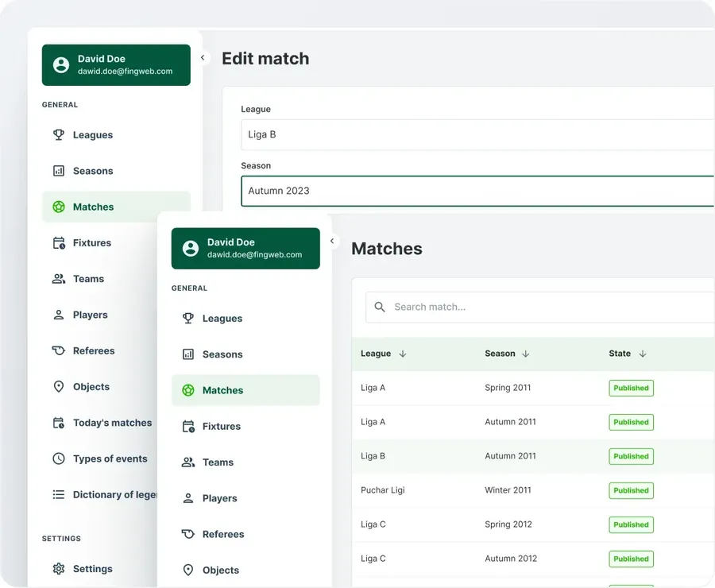
Task: Click David Doe name in front profile card
Action: point(231,242)
